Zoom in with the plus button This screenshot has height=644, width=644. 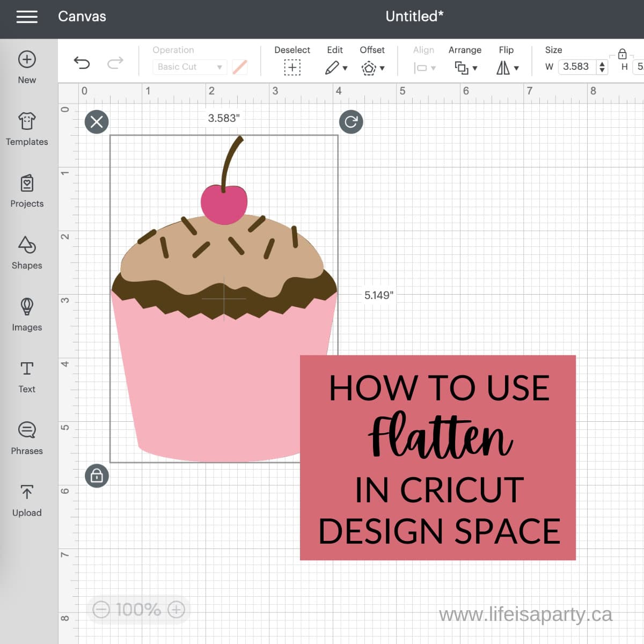pyautogui.click(x=176, y=610)
